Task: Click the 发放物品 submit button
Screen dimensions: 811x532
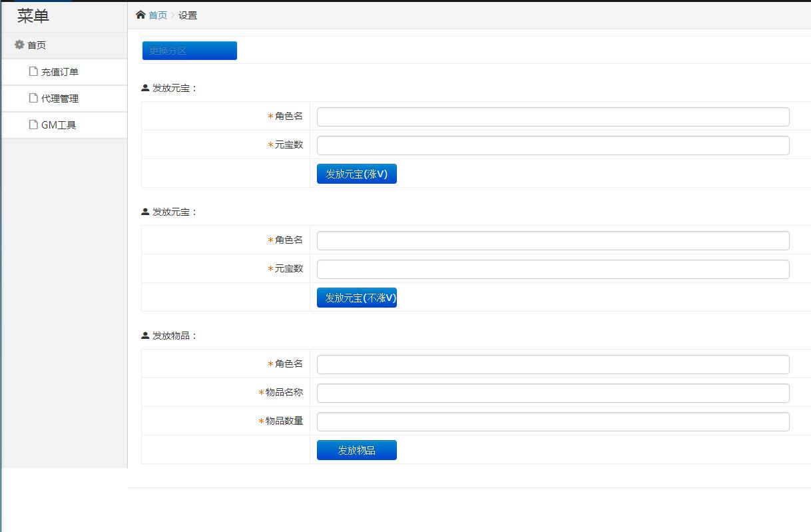Action: click(x=356, y=449)
